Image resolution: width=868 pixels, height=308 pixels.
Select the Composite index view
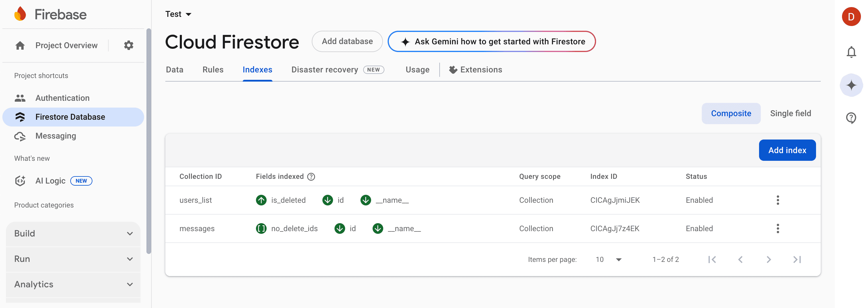tap(731, 113)
